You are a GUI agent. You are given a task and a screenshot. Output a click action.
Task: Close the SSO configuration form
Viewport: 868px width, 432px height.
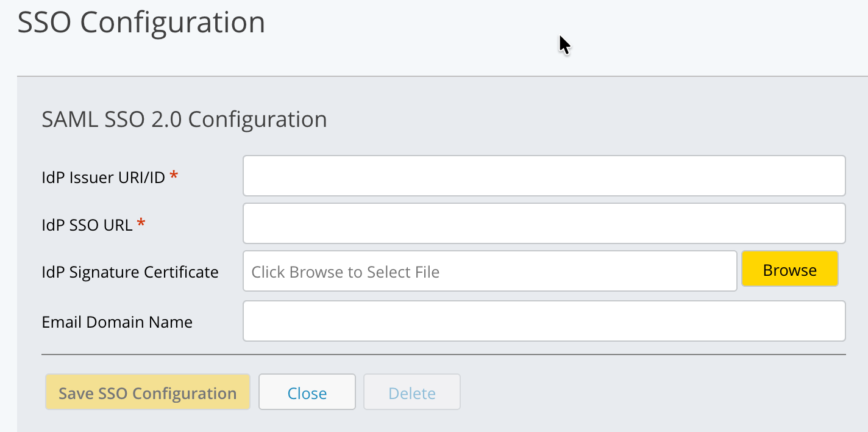tap(307, 392)
